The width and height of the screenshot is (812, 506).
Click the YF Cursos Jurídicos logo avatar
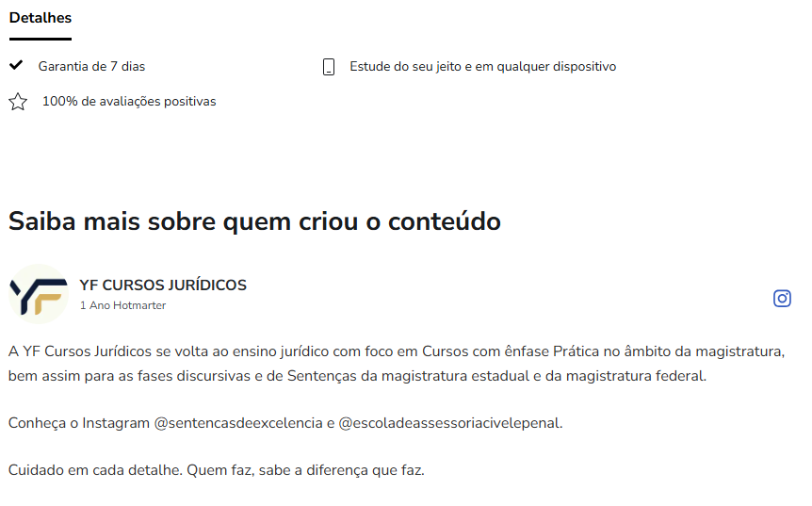[39, 294]
